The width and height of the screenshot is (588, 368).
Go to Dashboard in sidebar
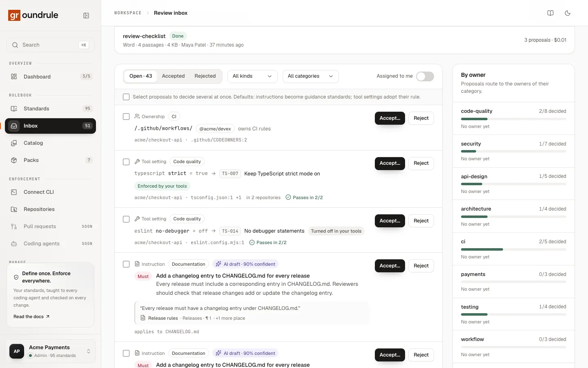50,76
